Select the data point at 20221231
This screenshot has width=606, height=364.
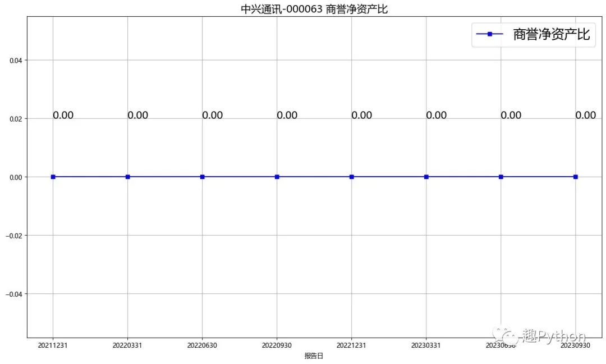click(351, 177)
